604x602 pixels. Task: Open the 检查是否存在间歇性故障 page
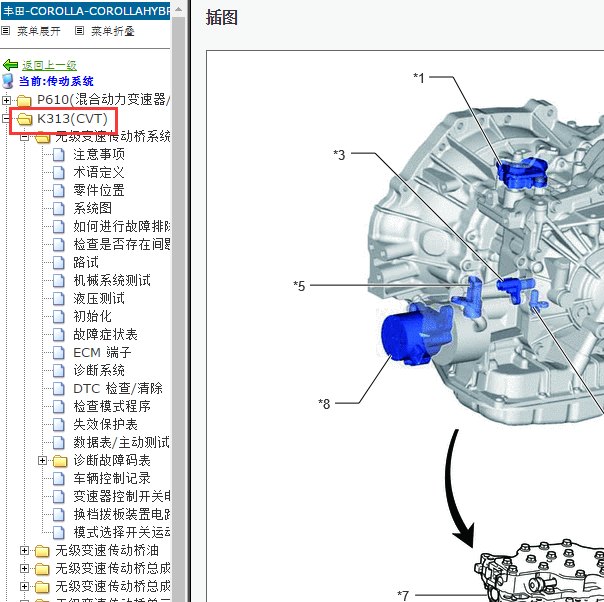click(121, 244)
